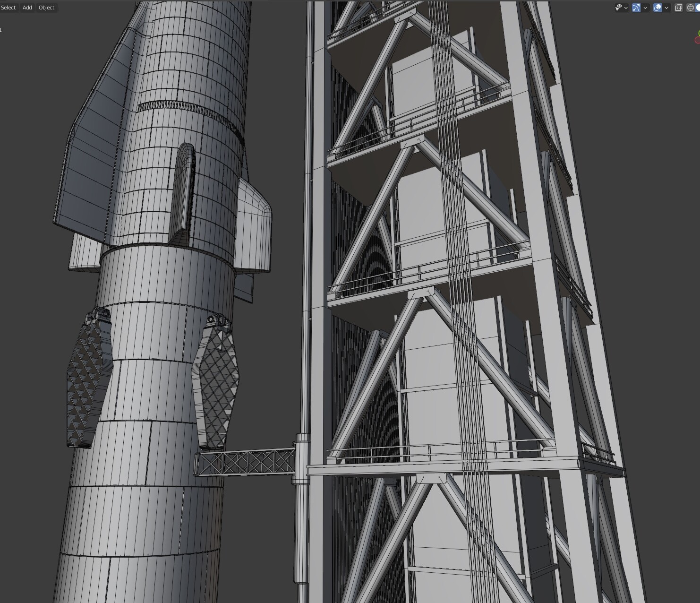Image resolution: width=700 pixels, height=603 pixels.
Task: Open the Overlays settings dropdown arrow
Action: point(666,7)
